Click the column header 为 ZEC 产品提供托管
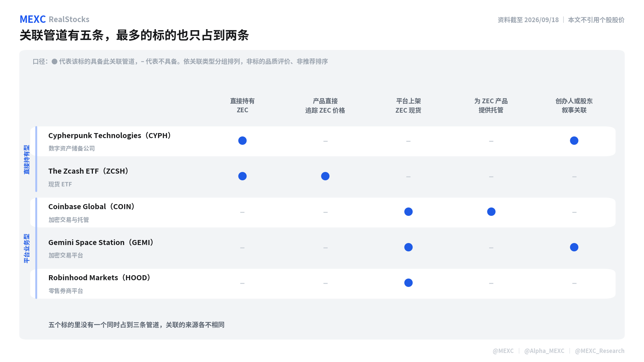644x362 pixels. tap(491, 106)
